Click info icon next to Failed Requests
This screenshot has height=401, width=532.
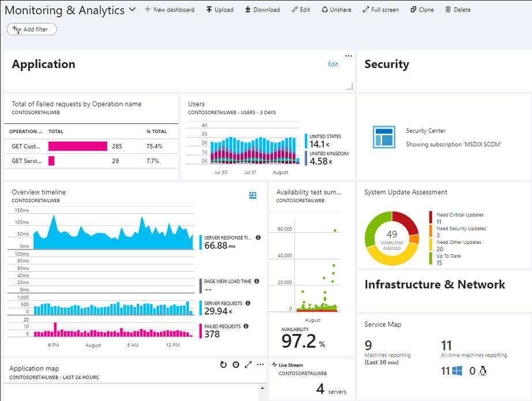(246, 326)
